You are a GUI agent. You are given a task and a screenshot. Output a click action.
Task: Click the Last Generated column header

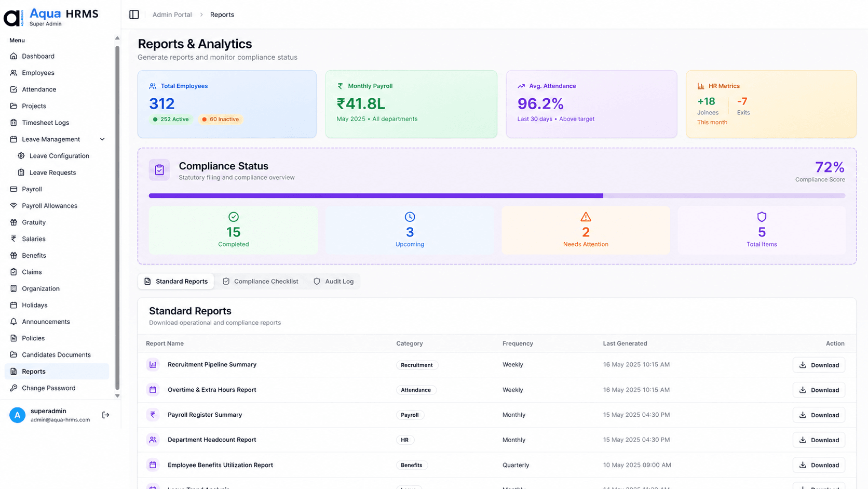pyautogui.click(x=625, y=343)
